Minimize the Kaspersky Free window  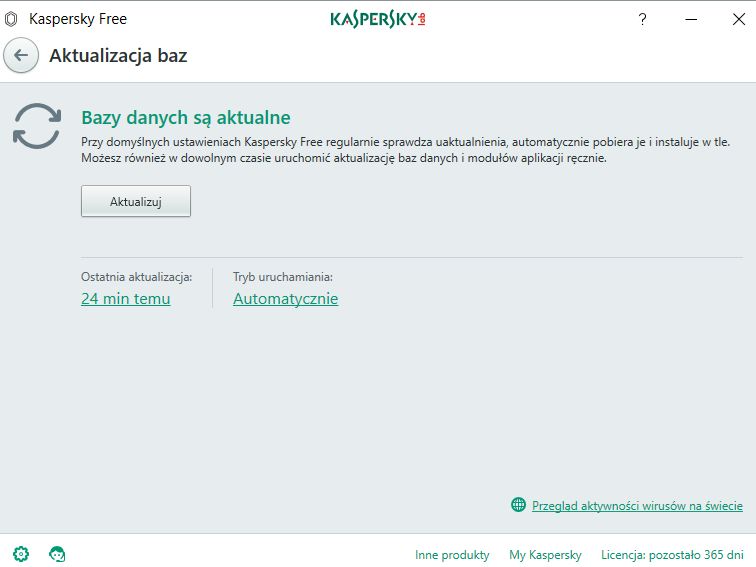(x=691, y=19)
